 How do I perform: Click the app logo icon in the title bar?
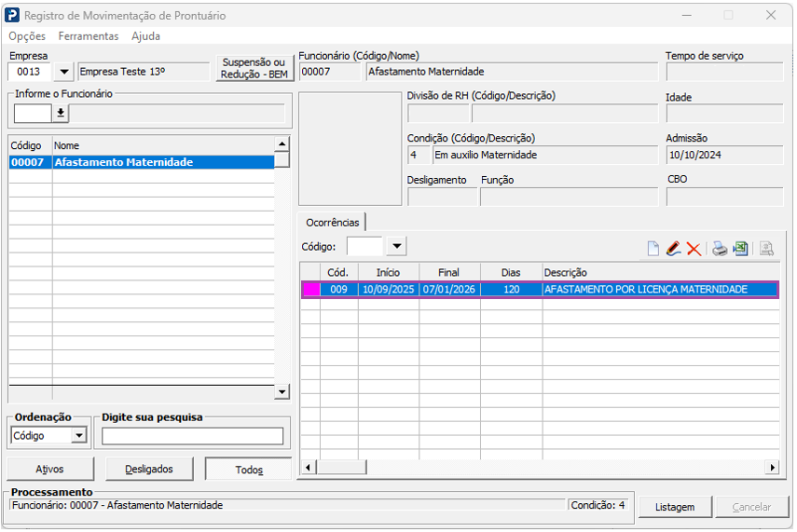[x=12, y=15]
